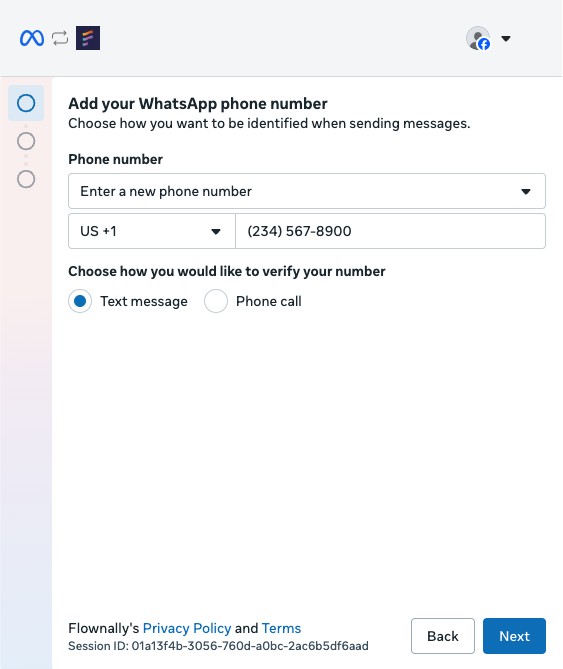Click the Facebook profile avatar

click(478, 38)
